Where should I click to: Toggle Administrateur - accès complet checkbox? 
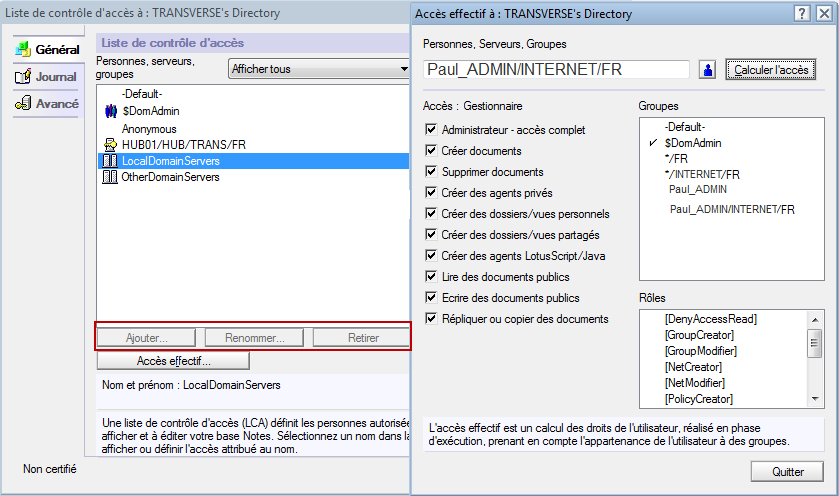coord(431,130)
